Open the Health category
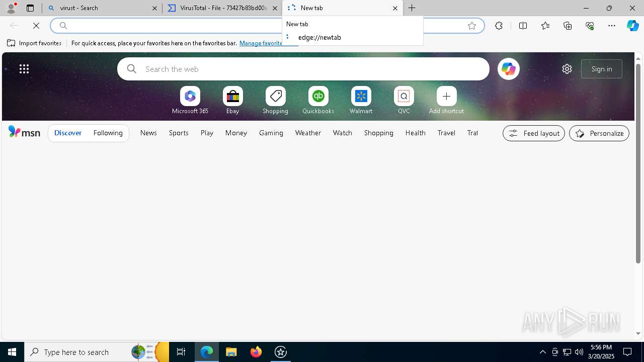 tap(416, 133)
